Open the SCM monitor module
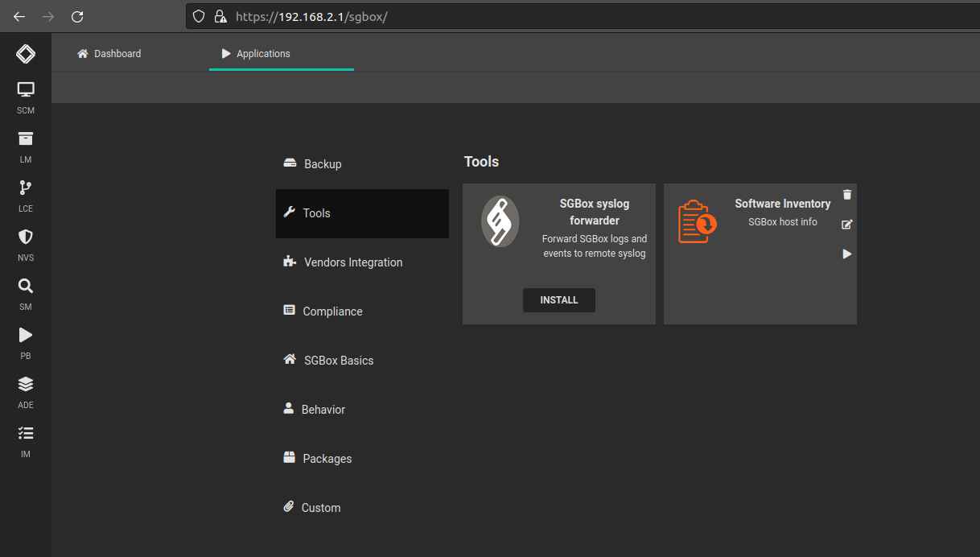The height and width of the screenshot is (557, 980). click(26, 97)
